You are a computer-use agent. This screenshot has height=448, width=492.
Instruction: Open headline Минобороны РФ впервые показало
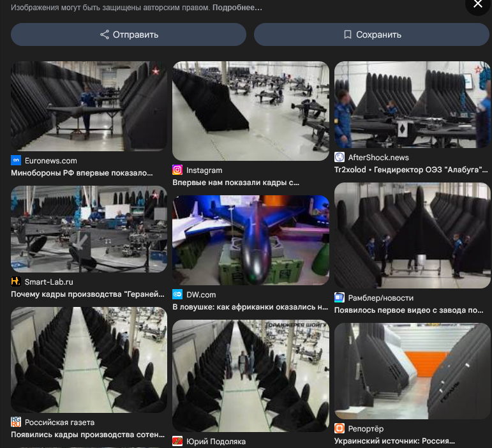click(82, 173)
